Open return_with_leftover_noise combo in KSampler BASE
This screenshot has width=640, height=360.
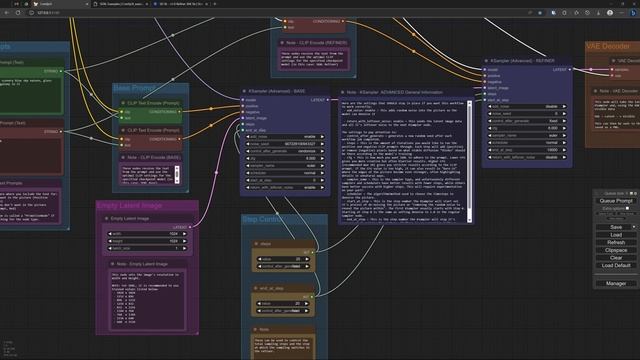click(284, 188)
